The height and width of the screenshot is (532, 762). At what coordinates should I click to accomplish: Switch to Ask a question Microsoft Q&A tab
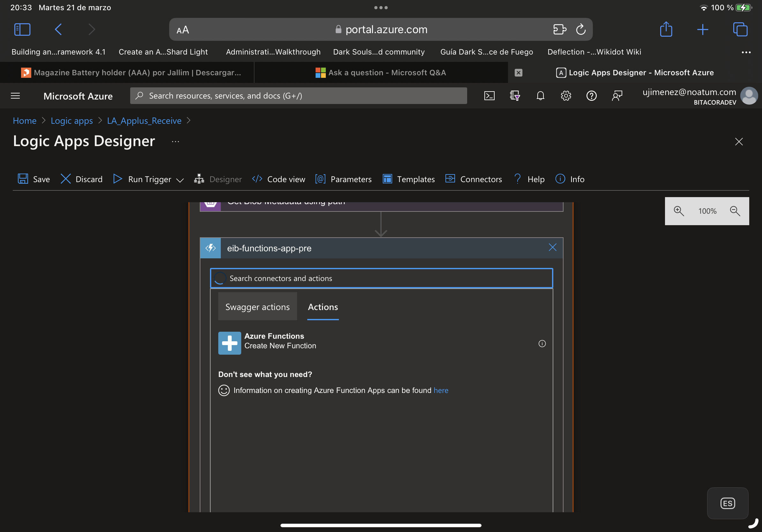tap(381, 73)
